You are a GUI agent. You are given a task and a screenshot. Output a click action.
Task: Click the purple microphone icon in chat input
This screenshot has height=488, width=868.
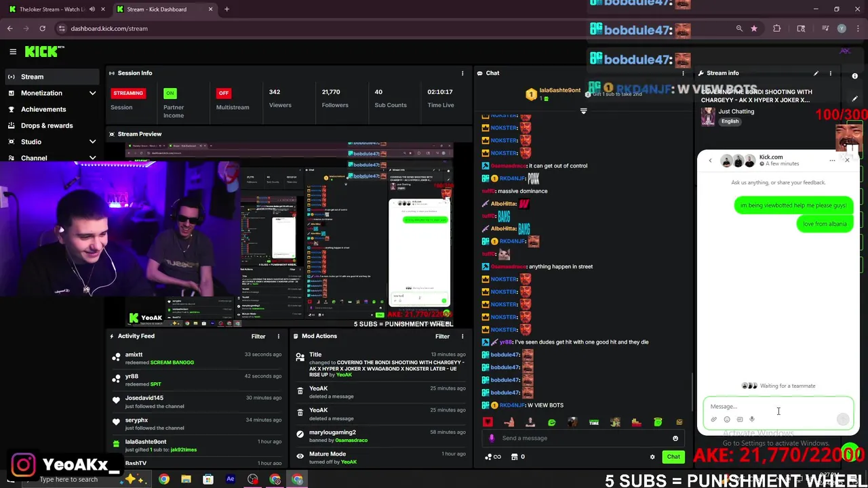(x=492, y=438)
